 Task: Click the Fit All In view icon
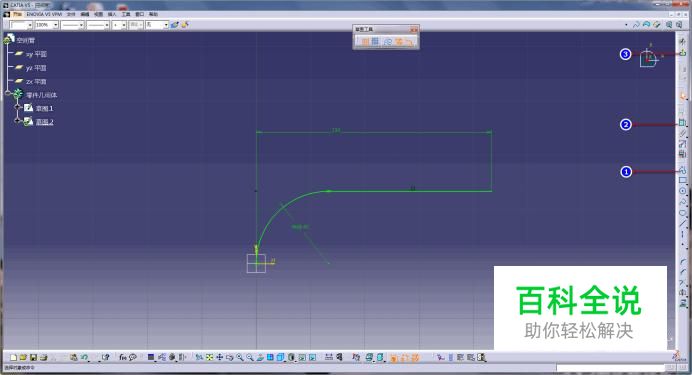click(209, 357)
